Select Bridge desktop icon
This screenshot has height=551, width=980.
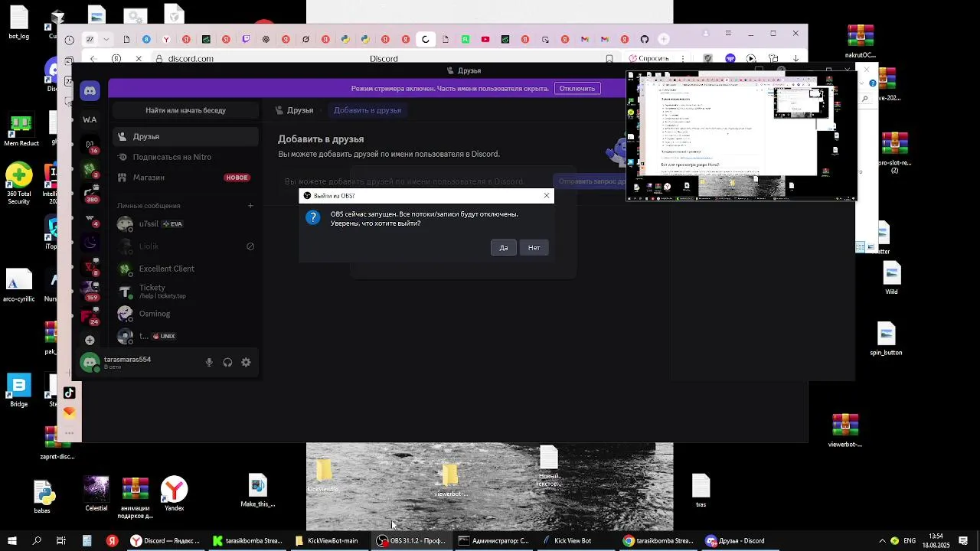tap(19, 390)
